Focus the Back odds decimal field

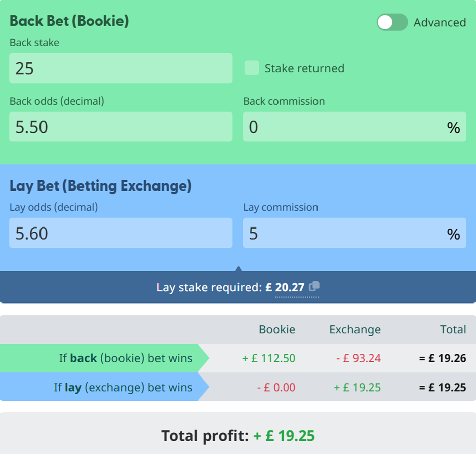(x=121, y=127)
